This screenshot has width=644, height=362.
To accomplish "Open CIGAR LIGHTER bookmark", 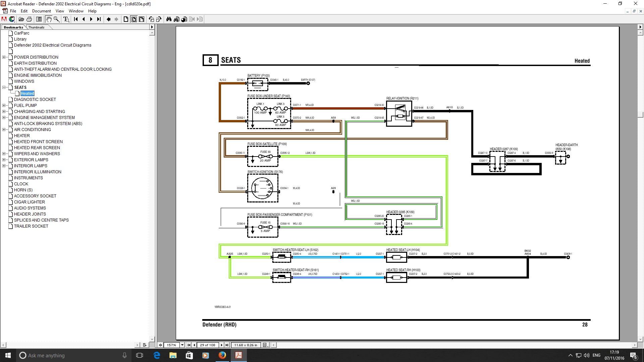I will (29, 202).
